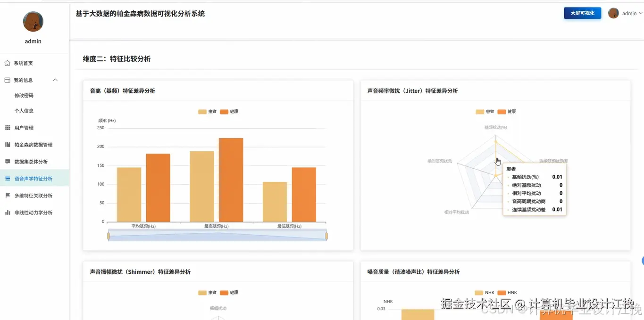This screenshot has height=320, width=644.
Task: Click 健康 bar for 平均基频(Hz)
Action: pyautogui.click(x=158, y=188)
